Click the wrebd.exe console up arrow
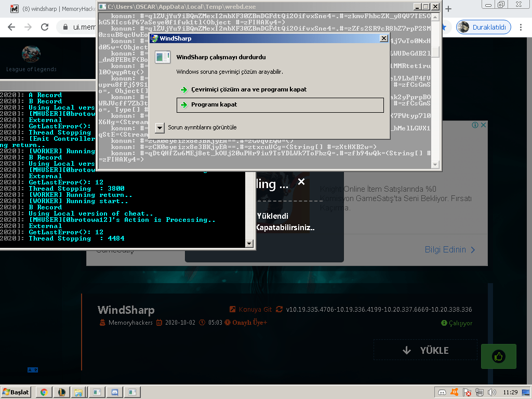 pos(435,17)
